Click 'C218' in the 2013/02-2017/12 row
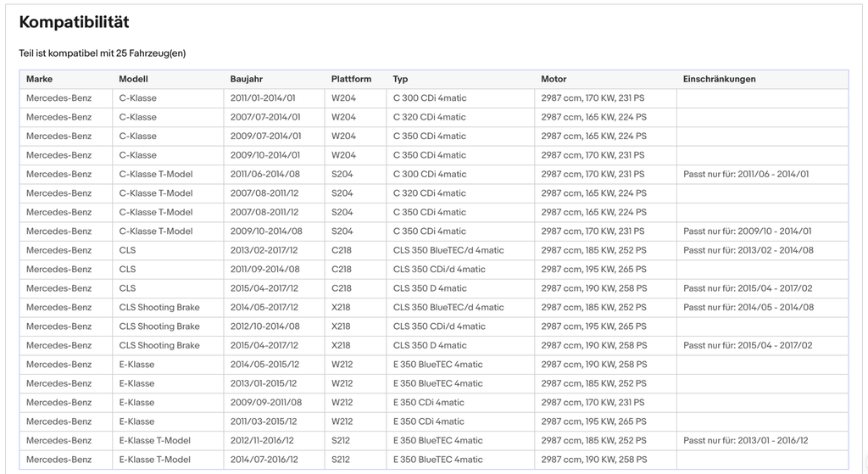This screenshot has height=474, width=868. pos(342,250)
